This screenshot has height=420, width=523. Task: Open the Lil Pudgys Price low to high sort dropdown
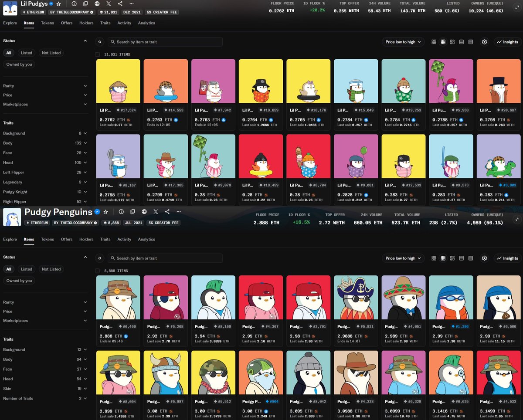coord(403,42)
